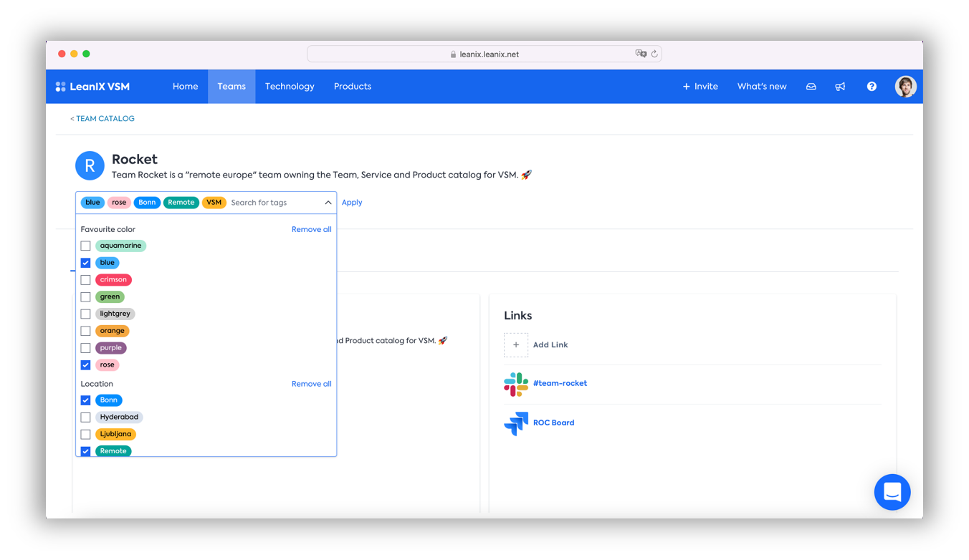Viewport: 969px width, 560px height.
Task: Open What's new
Action: [x=762, y=87]
